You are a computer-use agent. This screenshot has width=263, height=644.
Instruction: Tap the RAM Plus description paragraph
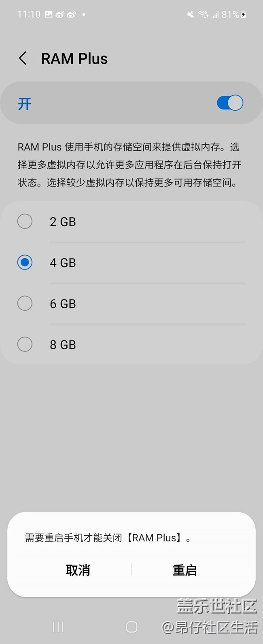129,165
